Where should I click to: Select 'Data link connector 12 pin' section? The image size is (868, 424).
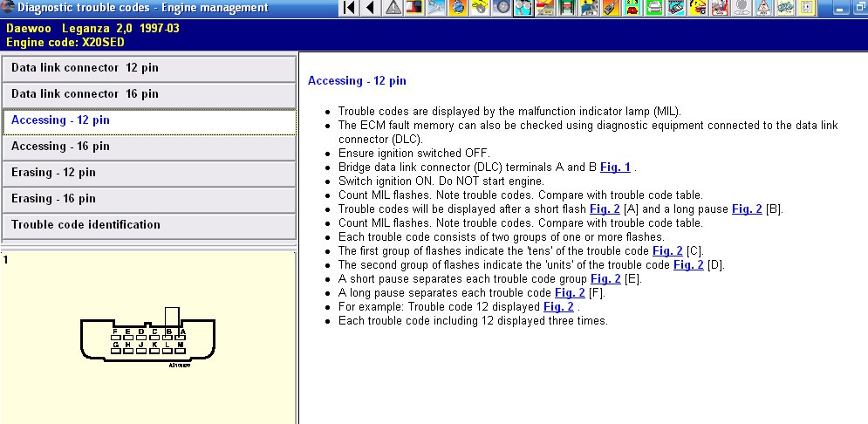click(149, 68)
